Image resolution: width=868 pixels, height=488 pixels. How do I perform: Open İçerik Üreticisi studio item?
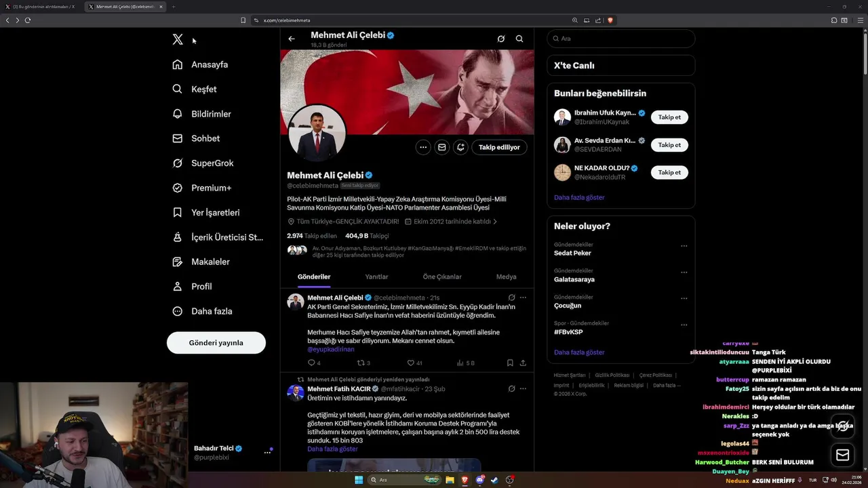(217, 237)
